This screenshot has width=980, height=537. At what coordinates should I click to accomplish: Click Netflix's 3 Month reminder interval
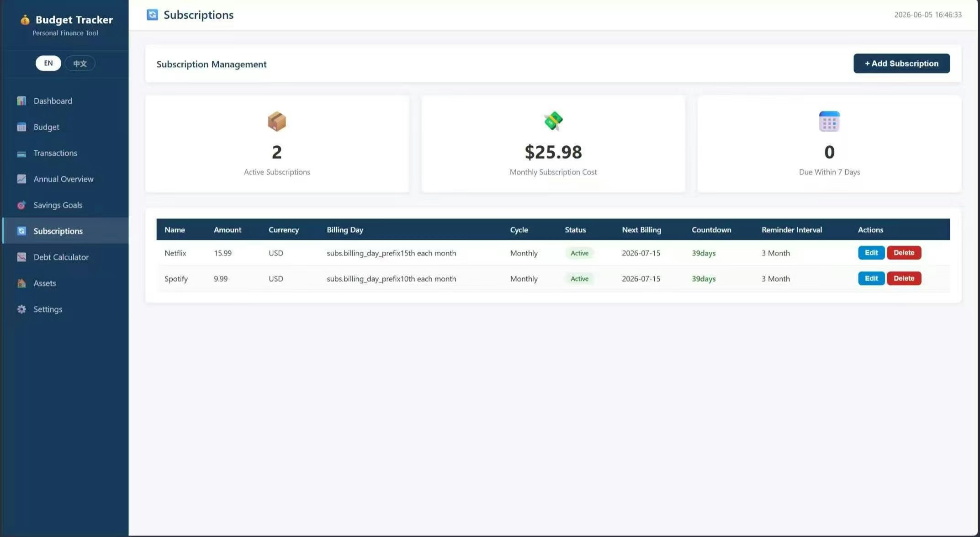coord(775,253)
